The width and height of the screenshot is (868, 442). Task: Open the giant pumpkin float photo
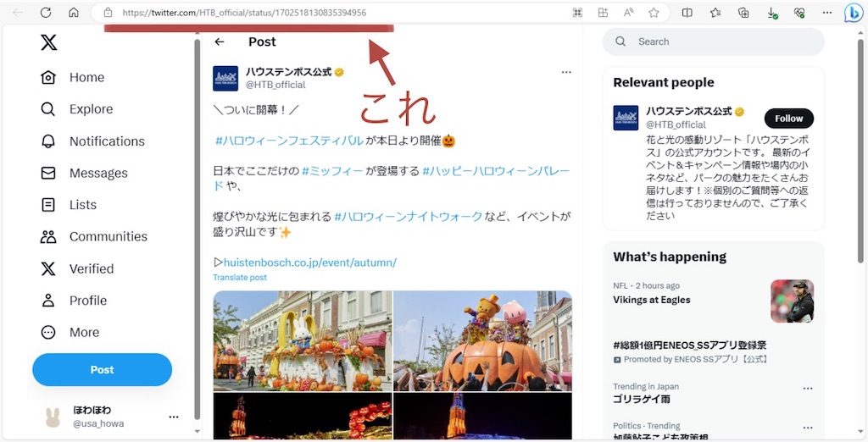[482, 340]
